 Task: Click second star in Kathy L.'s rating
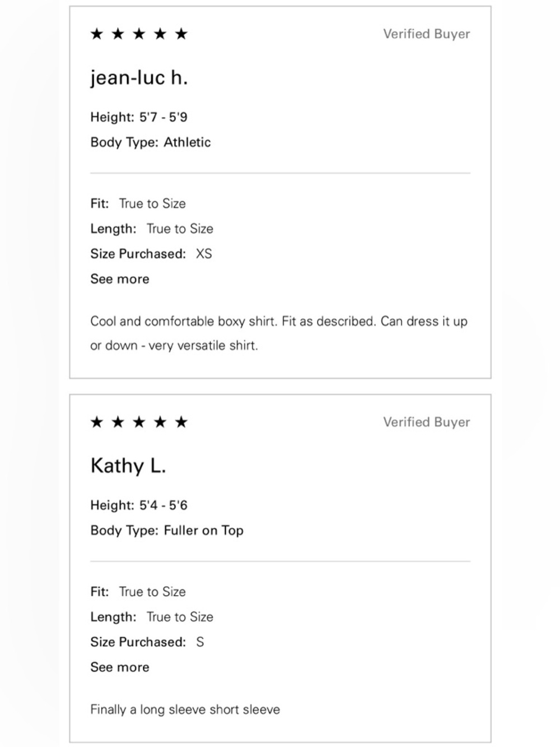[118, 422]
